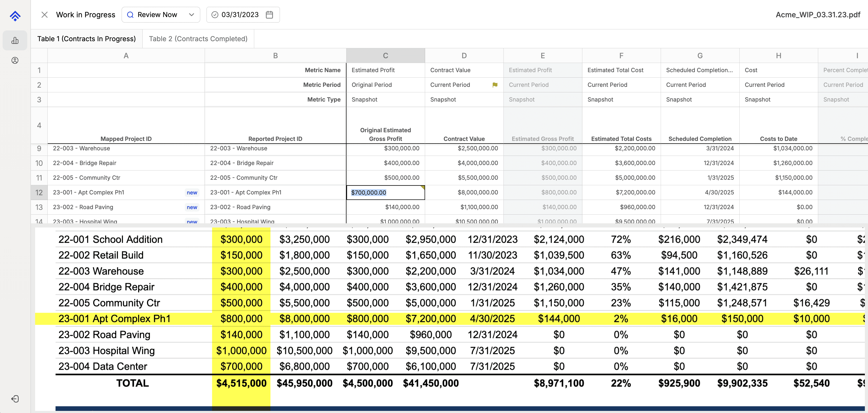The height and width of the screenshot is (413, 868).
Task: Click PDF date 11/30/2023
Action: point(492,255)
